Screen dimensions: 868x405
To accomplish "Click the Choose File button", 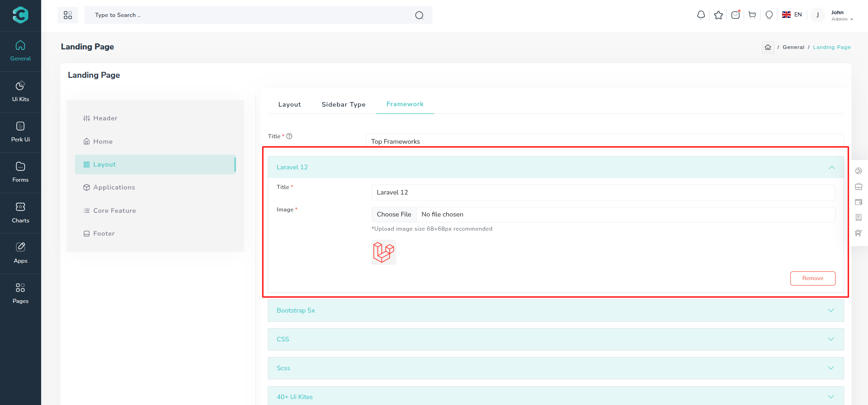I will coord(394,214).
